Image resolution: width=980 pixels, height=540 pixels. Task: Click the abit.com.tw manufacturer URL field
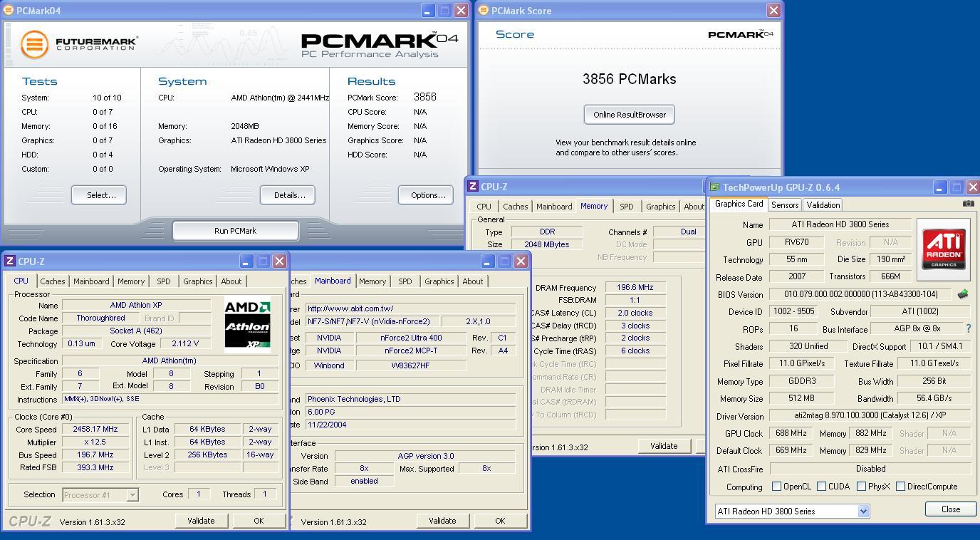click(410, 308)
